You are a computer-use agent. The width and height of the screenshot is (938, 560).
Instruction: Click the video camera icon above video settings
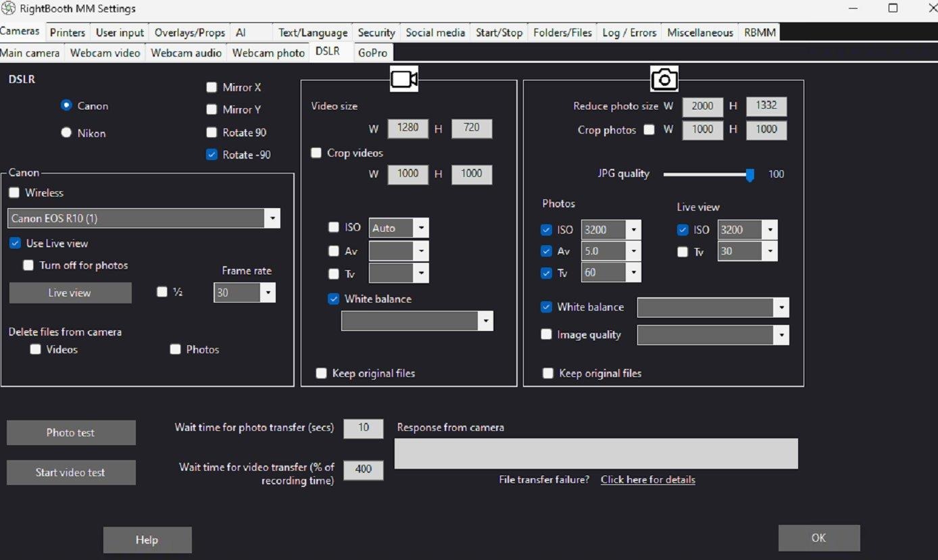click(x=404, y=80)
